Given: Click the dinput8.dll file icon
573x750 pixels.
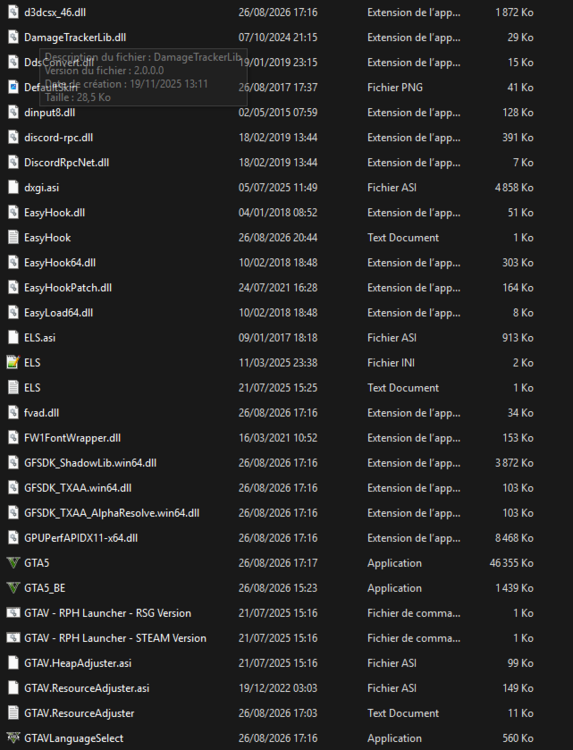Looking at the screenshot, I should (13, 112).
